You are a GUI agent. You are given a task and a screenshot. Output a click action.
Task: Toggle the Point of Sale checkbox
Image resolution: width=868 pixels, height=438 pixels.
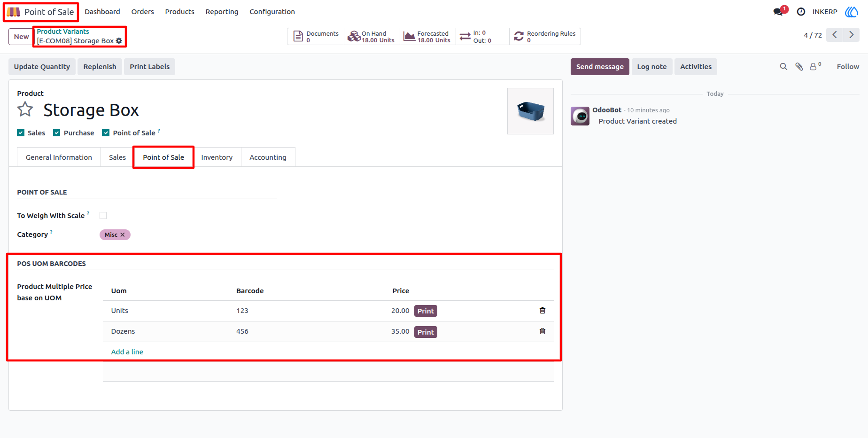(106, 133)
